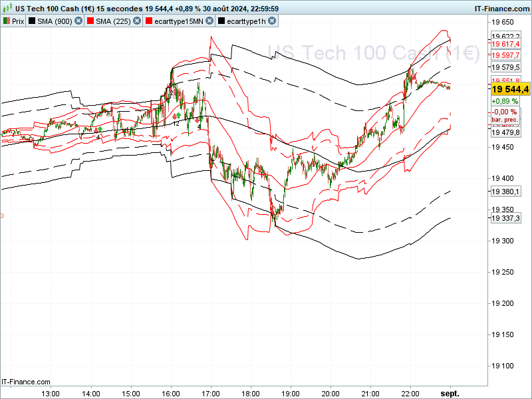Viewport: 532px width, 399px height.
Task: Click the 19 100 price axis tick
Action: click(503, 366)
